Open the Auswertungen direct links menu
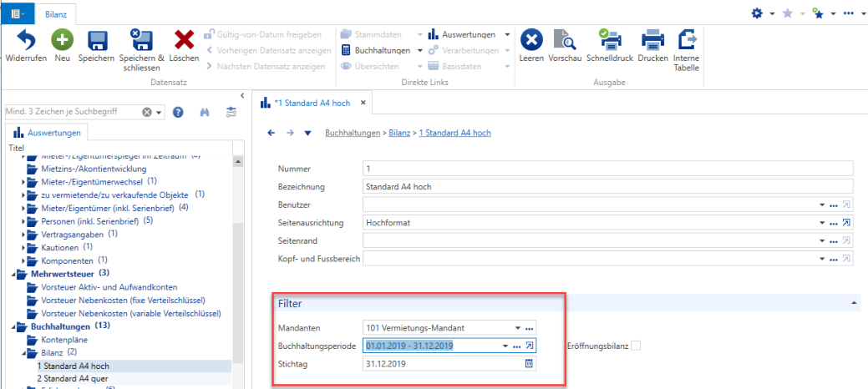This screenshot has width=868, height=389. (469, 34)
